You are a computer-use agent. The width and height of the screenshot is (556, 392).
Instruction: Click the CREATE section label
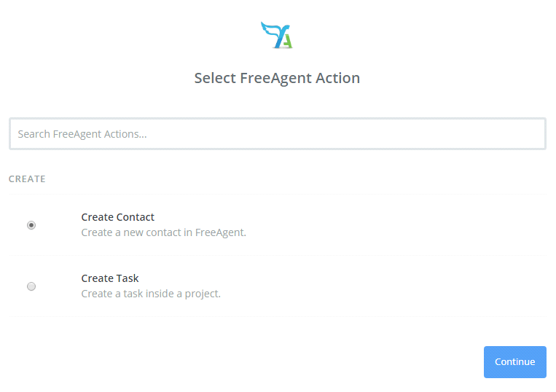pos(27,179)
